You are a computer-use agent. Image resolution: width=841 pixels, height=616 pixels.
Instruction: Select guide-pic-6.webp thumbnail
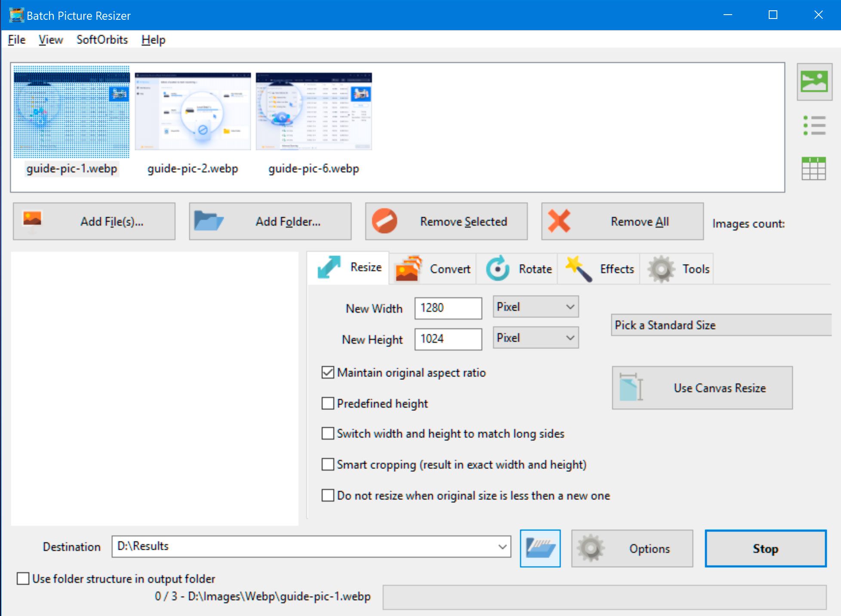coord(314,111)
